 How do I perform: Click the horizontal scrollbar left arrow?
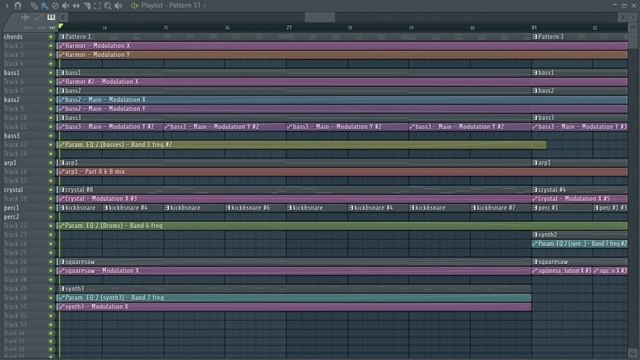63,17
